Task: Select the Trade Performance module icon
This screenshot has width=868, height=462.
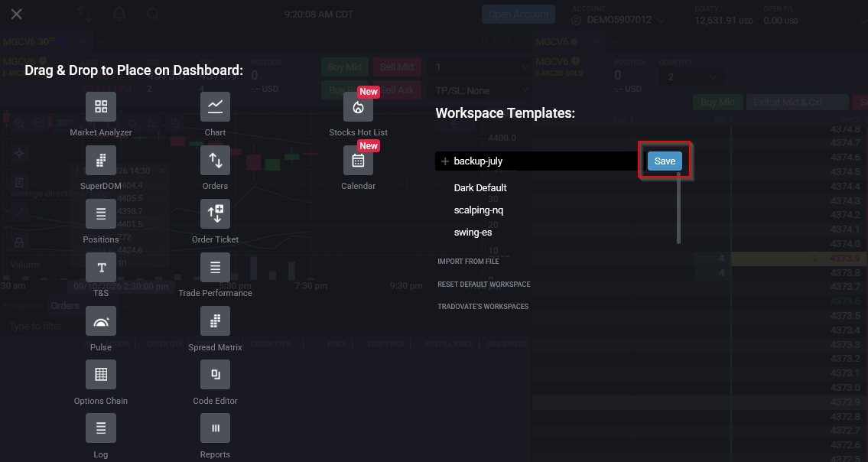Action: click(216, 268)
